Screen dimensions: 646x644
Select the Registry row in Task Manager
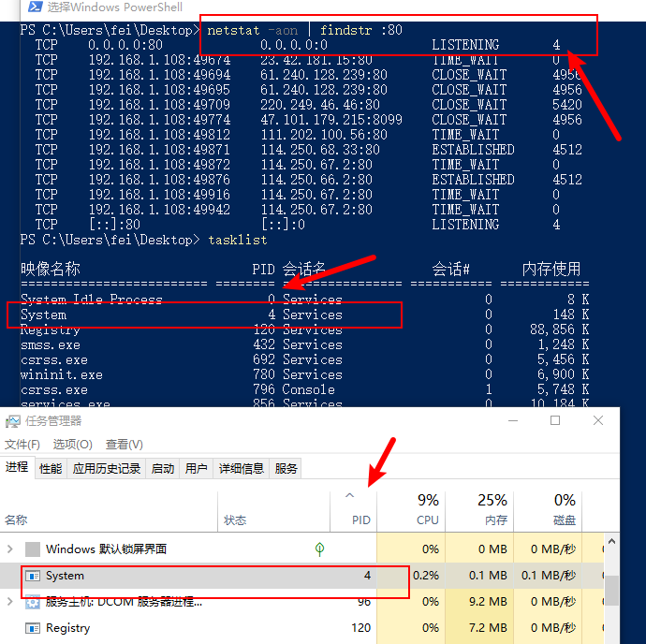[x=302, y=628]
